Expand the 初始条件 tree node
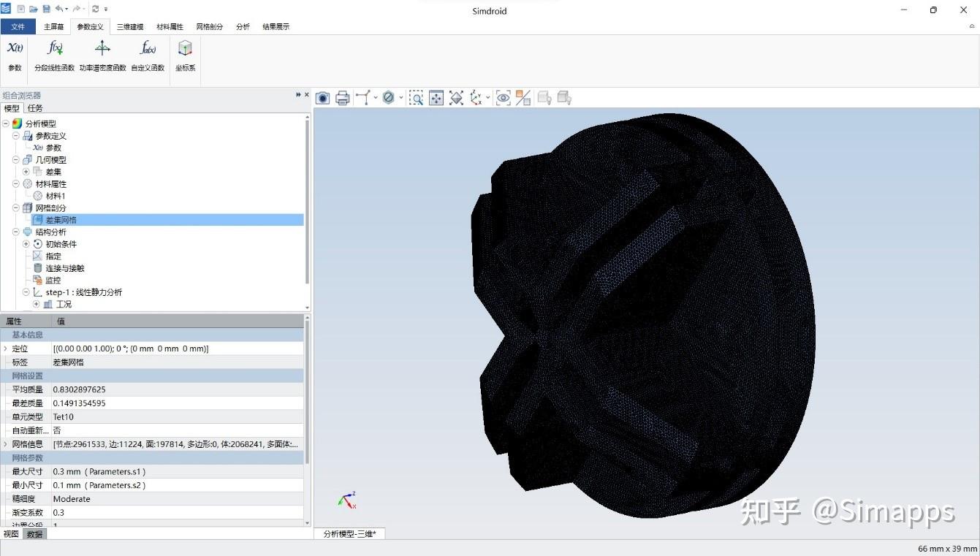The height and width of the screenshot is (556, 980). (26, 244)
